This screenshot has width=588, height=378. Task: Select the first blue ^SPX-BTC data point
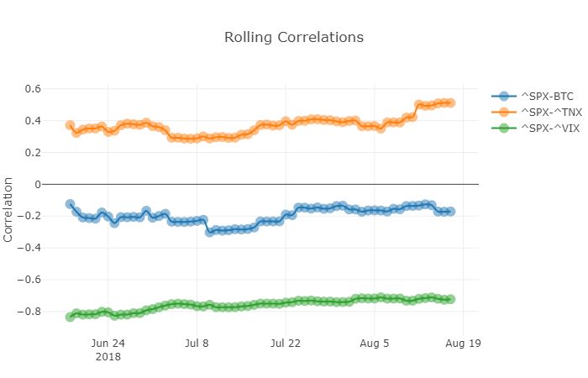[70, 204]
